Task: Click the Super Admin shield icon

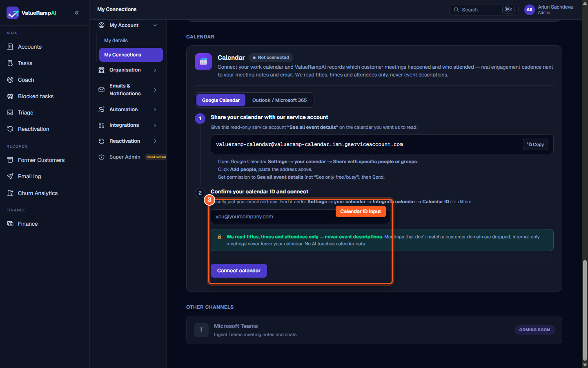Action: [102, 157]
